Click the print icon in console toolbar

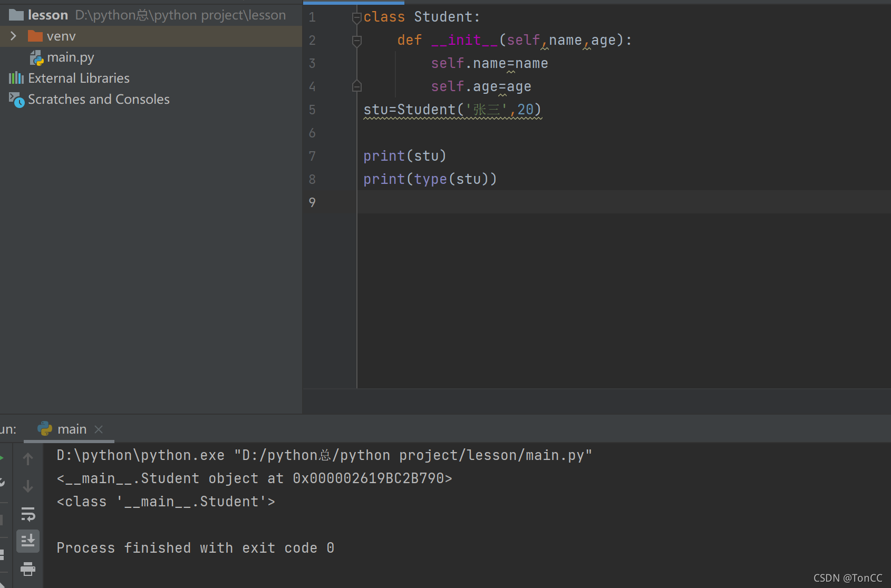point(28,569)
